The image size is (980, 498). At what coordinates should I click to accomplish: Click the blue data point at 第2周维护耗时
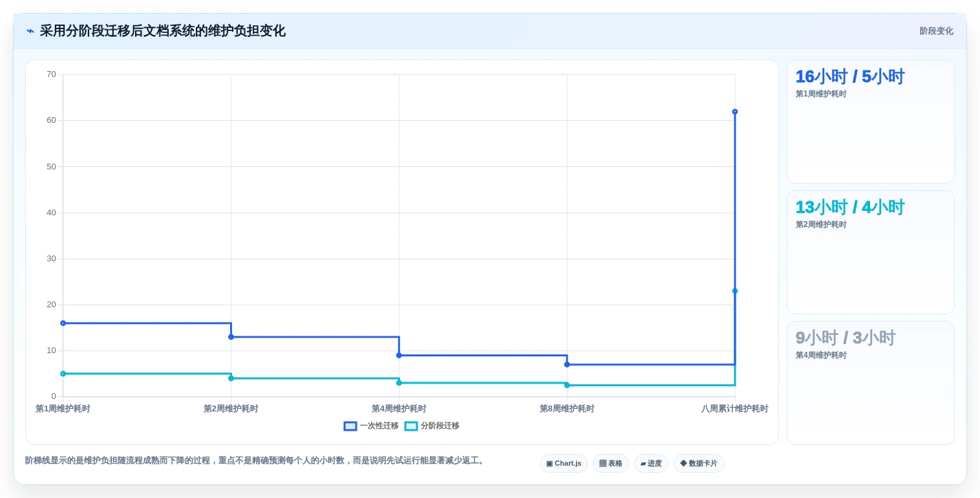[x=231, y=337]
